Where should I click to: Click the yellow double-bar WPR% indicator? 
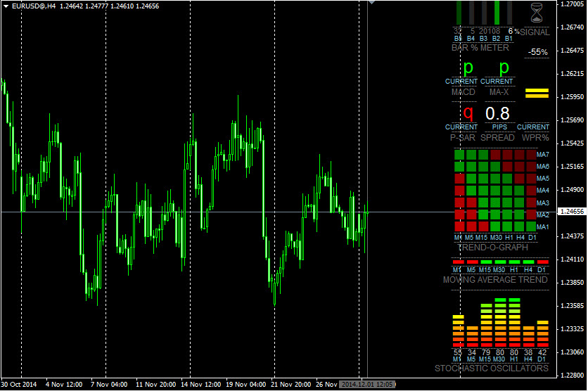[537, 94]
